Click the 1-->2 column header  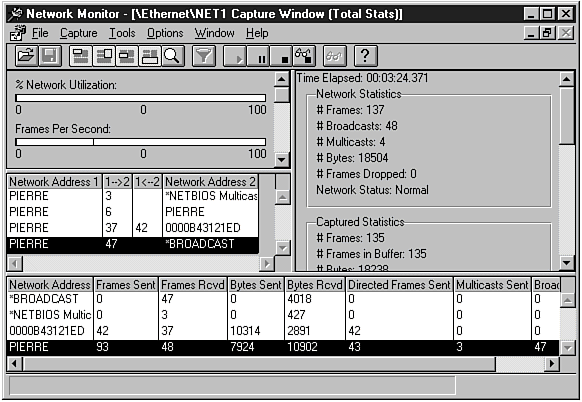pyautogui.click(x=117, y=182)
